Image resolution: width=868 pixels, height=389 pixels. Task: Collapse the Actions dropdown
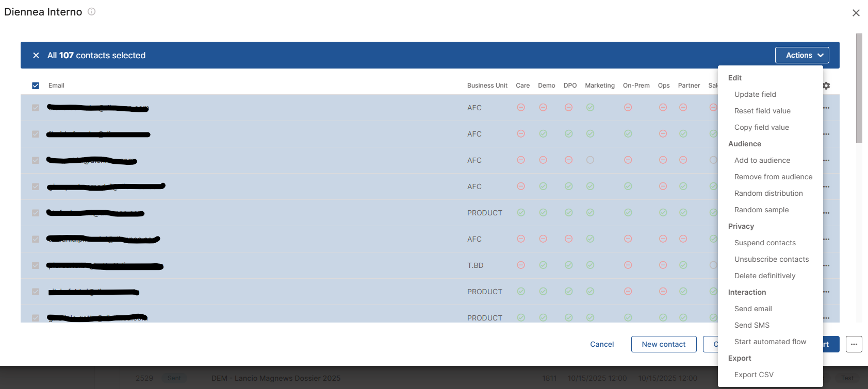click(802, 55)
